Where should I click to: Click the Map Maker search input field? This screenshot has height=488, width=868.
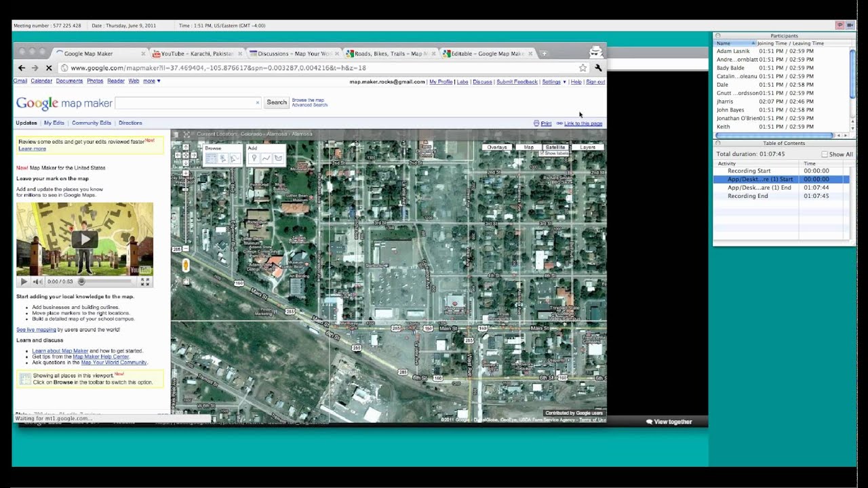coord(187,102)
